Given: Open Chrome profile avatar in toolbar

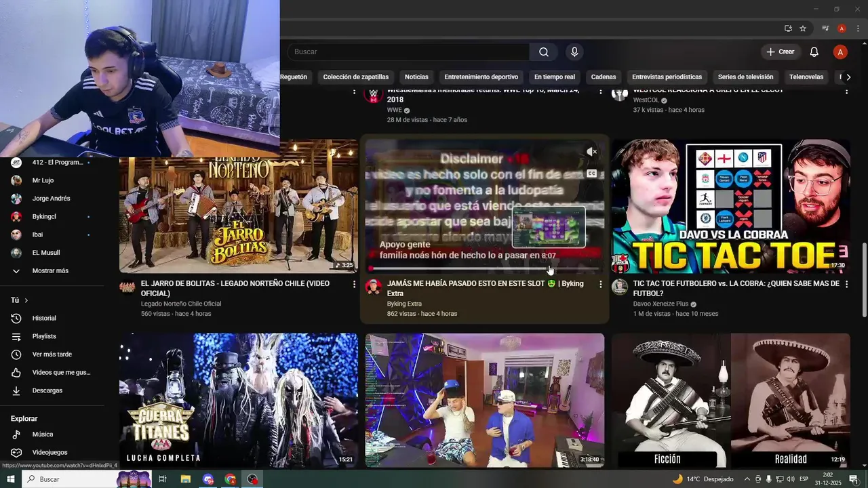Looking at the screenshot, I should 842,28.
